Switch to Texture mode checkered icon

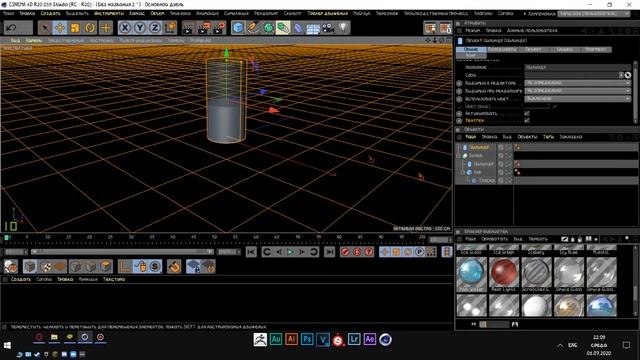pyautogui.click(x=45, y=267)
